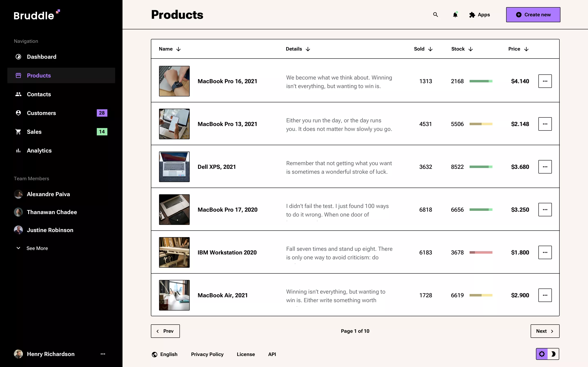Open the API link in the footer
The image size is (588, 367).
coord(272,354)
